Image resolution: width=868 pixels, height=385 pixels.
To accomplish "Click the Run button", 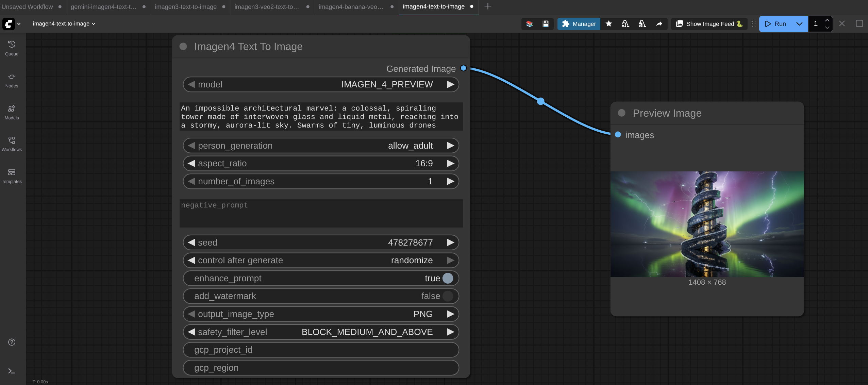I will coord(775,24).
